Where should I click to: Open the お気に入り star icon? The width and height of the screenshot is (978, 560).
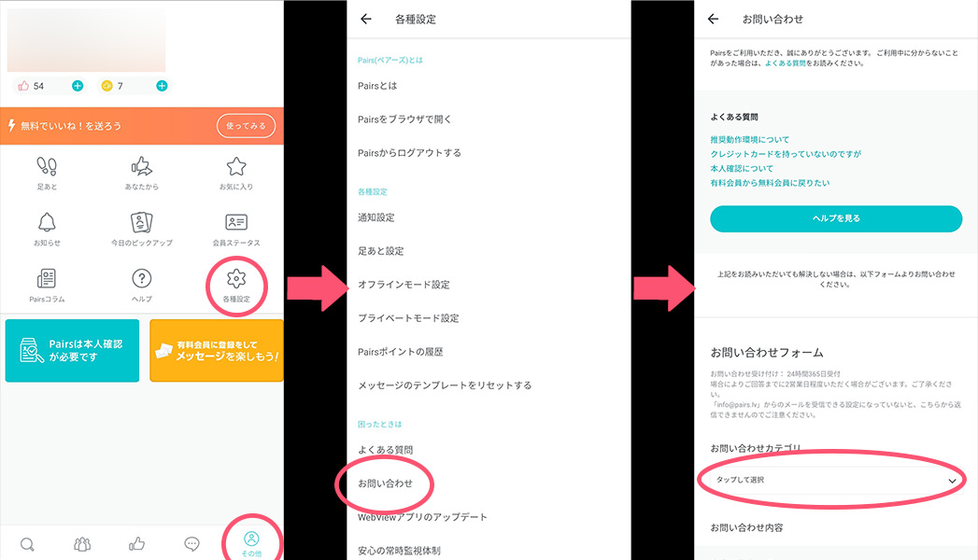coord(236,166)
